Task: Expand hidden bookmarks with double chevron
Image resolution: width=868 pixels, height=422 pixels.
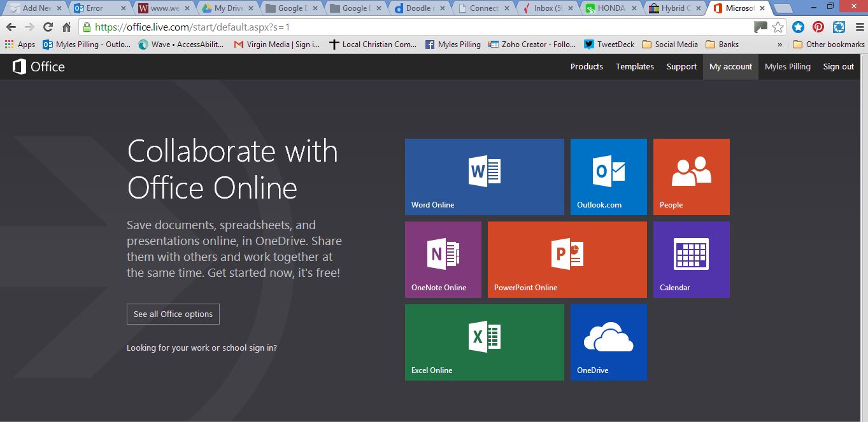Action: tap(780, 45)
